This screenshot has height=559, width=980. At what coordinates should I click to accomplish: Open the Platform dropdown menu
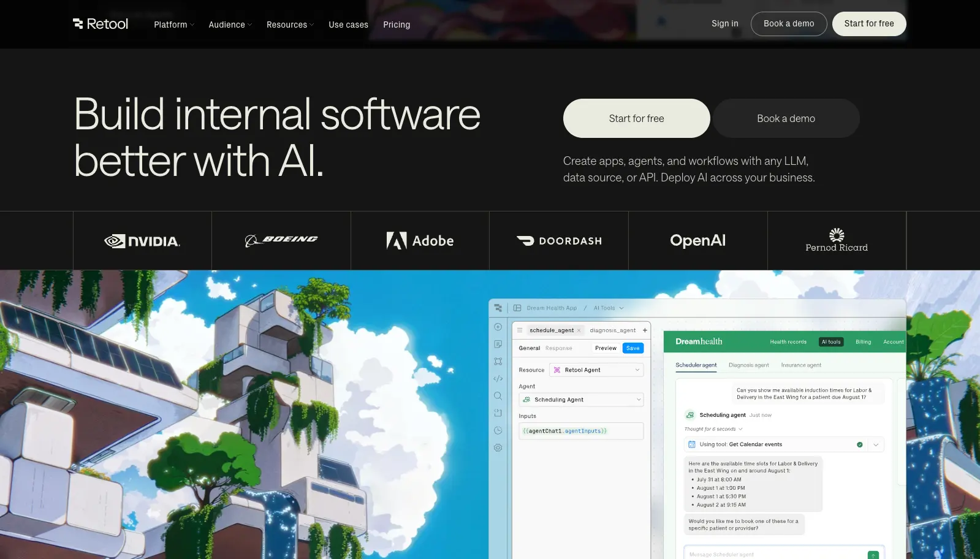tap(174, 25)
